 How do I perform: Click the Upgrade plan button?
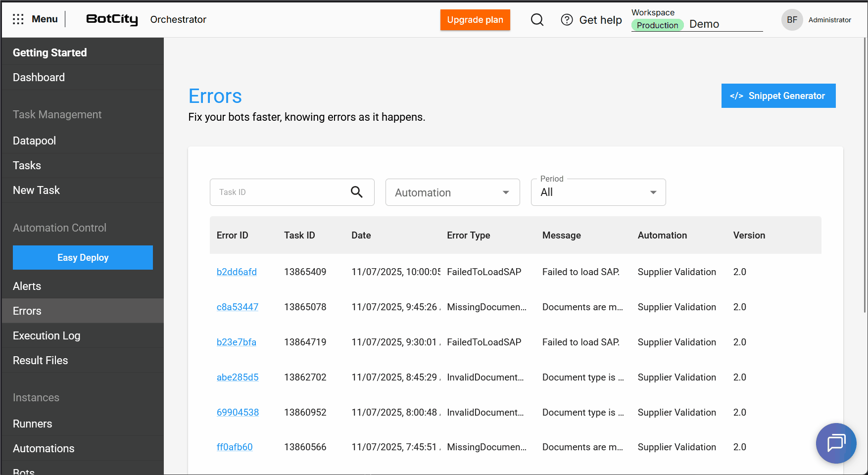pos(475,20)
